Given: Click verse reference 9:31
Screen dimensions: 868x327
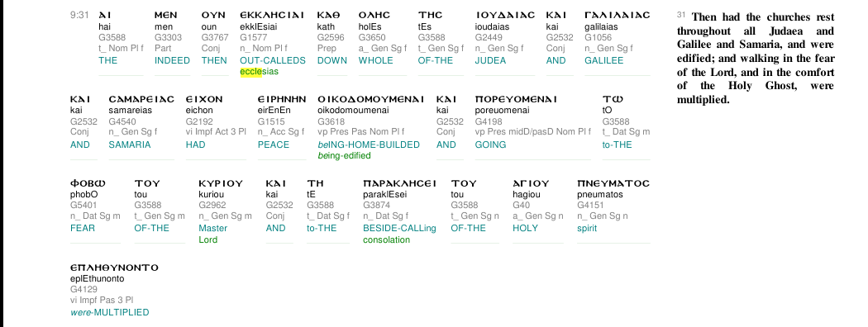Looking at the screenshot, I should click(79, 16).
